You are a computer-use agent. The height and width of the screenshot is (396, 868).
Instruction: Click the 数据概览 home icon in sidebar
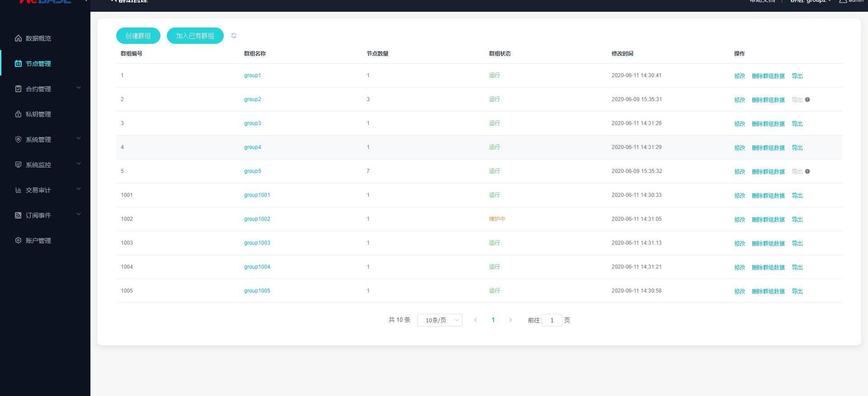coord(18,38)
